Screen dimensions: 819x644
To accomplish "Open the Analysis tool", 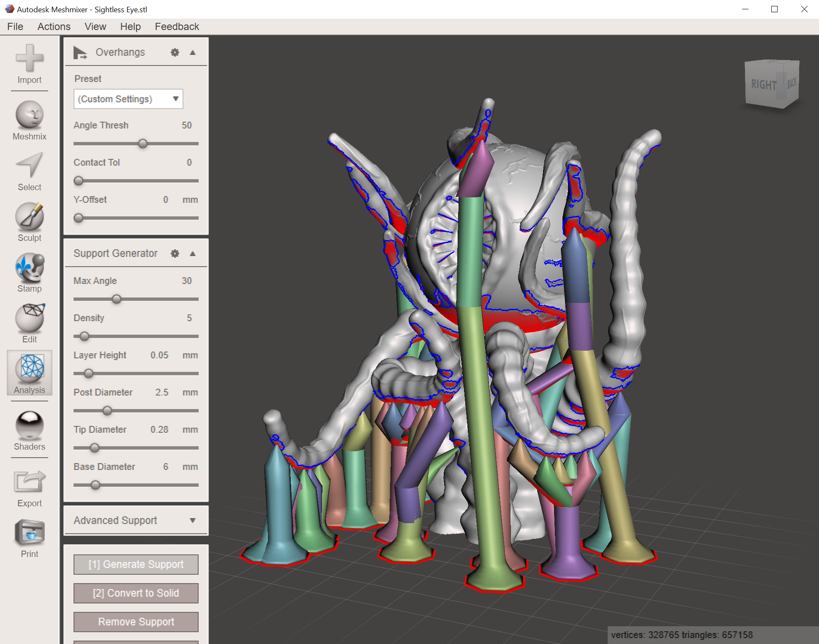I will tap(29, 373).
